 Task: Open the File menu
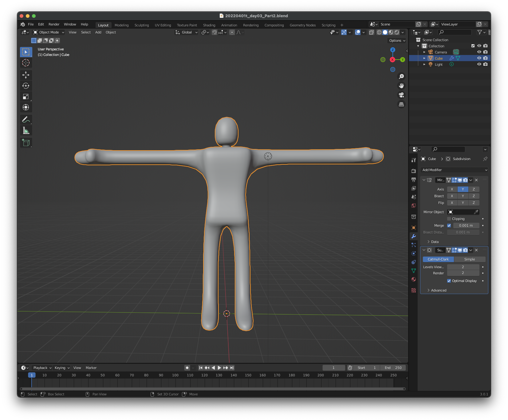point(31,24)
